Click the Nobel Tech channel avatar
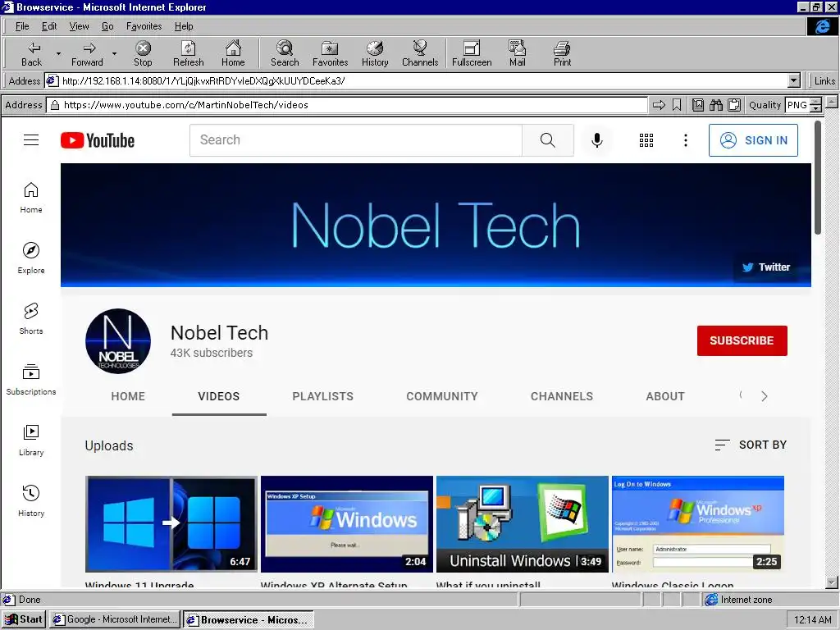The width and height of the screenshot is (840, 630). click(118, 340)
